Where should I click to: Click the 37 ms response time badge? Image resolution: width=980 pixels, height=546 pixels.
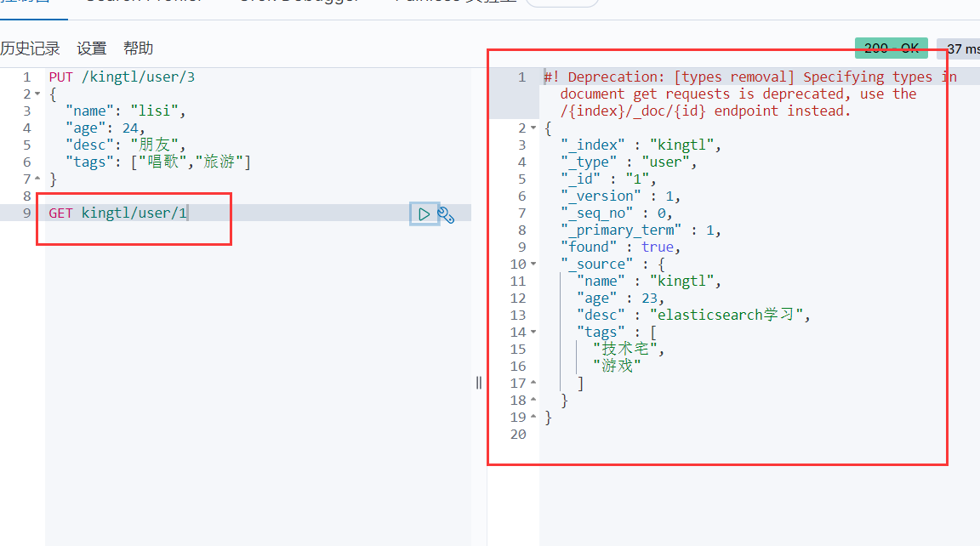(960, 48)
